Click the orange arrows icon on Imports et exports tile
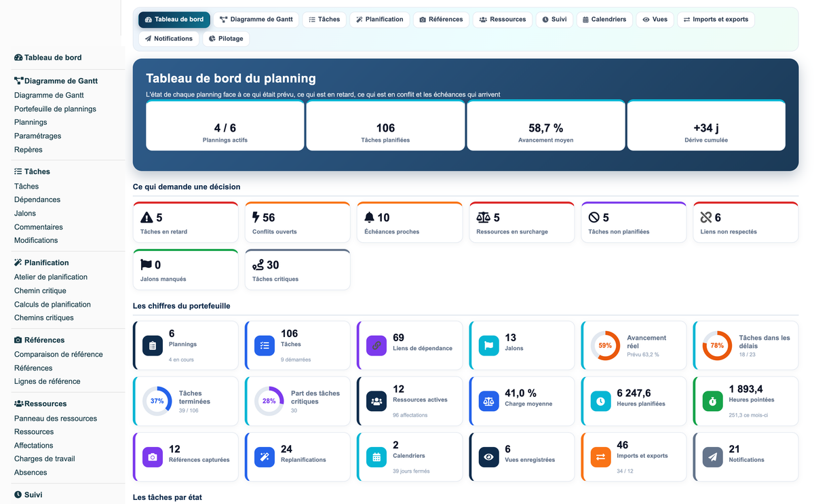The image size is (814, 504). pos(600,457)
